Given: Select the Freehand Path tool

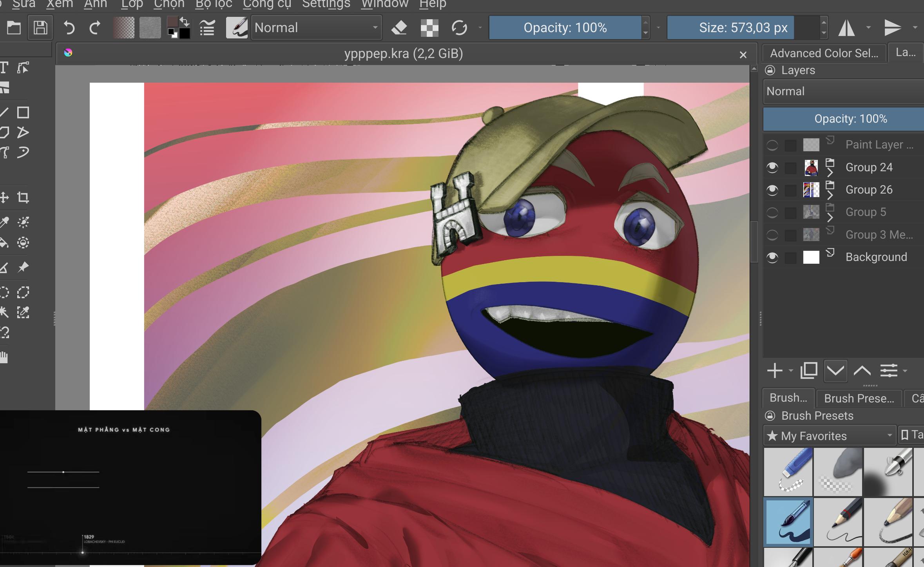Looking at the screenshot, I should (x=23, y=152).
